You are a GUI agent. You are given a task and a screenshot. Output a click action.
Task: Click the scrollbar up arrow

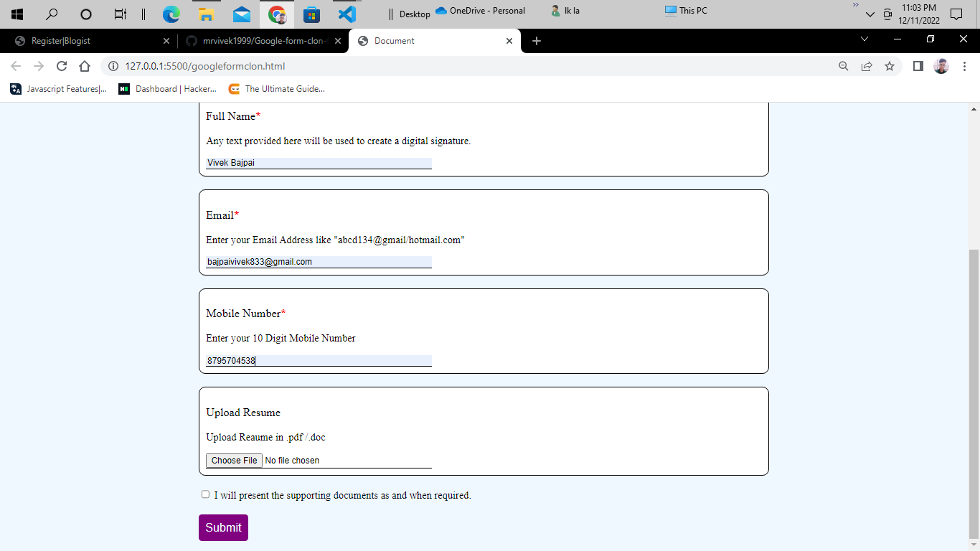[x=974, y=110]
